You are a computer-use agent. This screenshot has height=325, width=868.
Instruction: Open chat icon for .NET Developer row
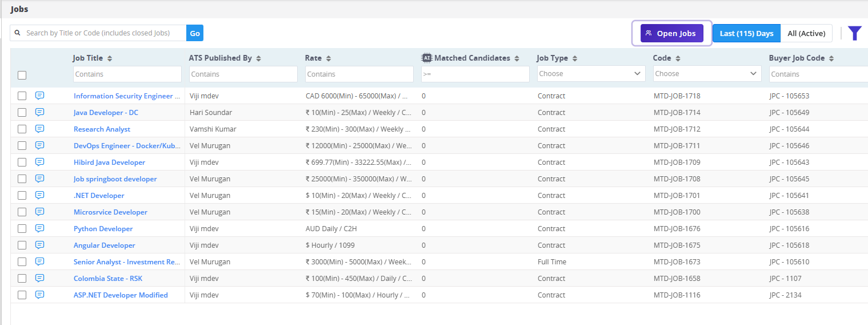(x=40, y=195)
